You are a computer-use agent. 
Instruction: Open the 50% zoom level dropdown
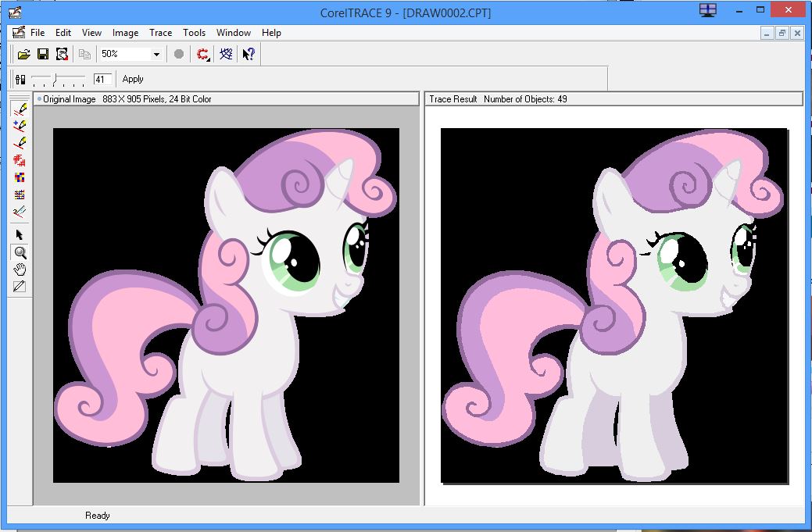(156, 55)
